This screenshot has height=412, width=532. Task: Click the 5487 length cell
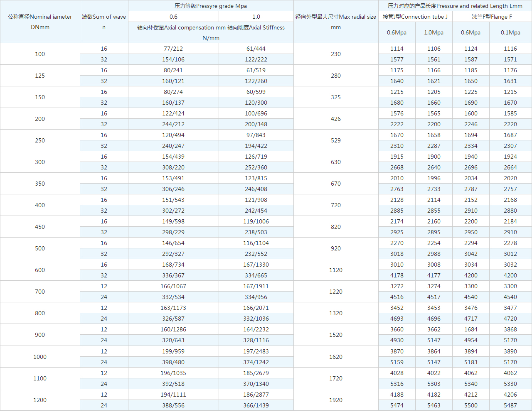(x=510, y=405)
